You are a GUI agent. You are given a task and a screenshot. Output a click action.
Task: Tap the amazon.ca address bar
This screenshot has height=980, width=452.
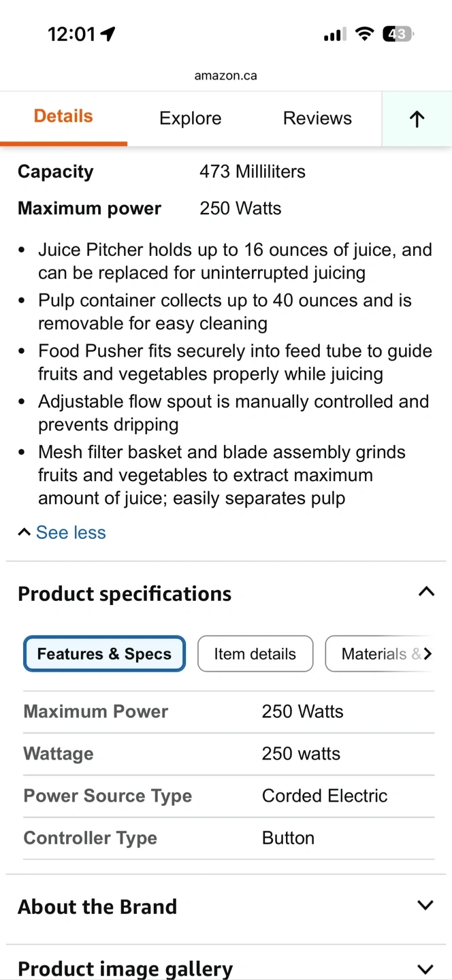(225, 76)
